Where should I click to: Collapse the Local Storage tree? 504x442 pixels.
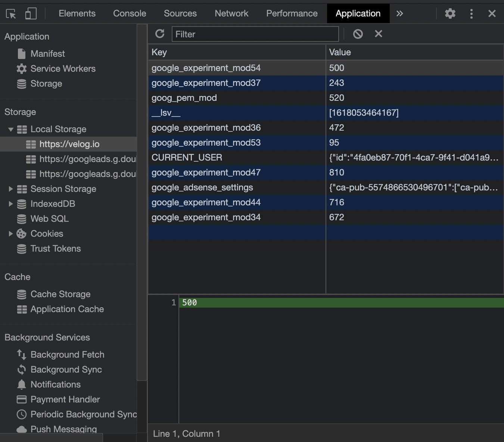click(11, 129)
